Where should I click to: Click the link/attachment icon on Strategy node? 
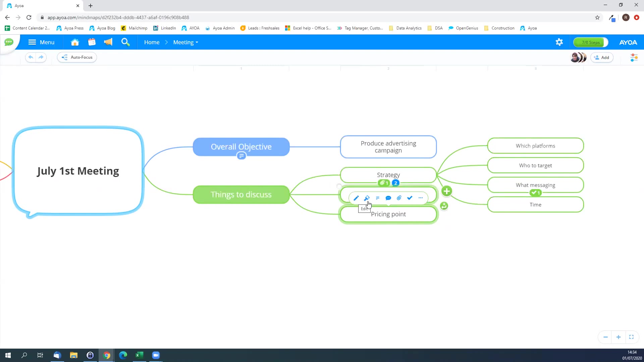(399, 197)
